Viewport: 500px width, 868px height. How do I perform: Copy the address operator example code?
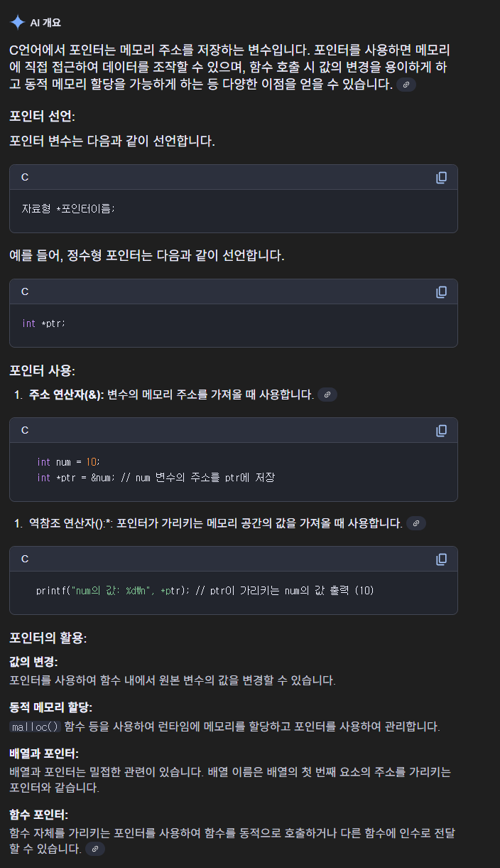(442, 430)
